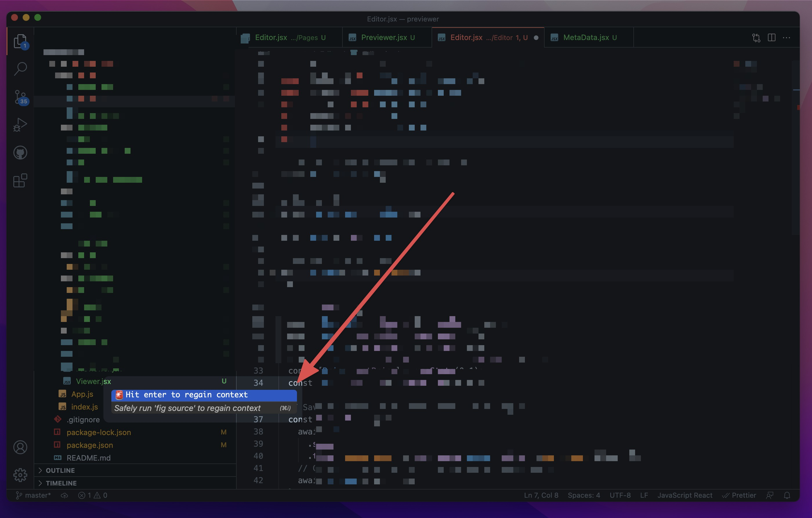Screen dimensions: 812x518
Task: Open Source Control showing 35 pending changes
Action: click(x=20, y=96)
